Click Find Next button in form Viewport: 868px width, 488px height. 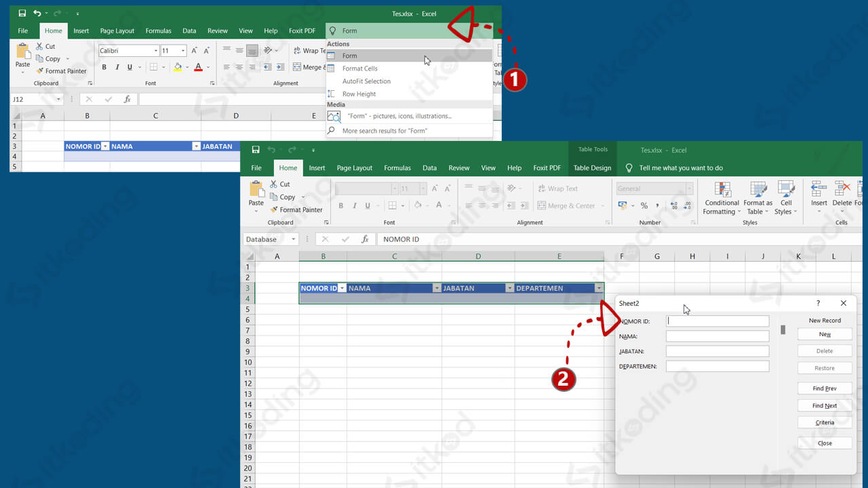[x=825, y=405]
